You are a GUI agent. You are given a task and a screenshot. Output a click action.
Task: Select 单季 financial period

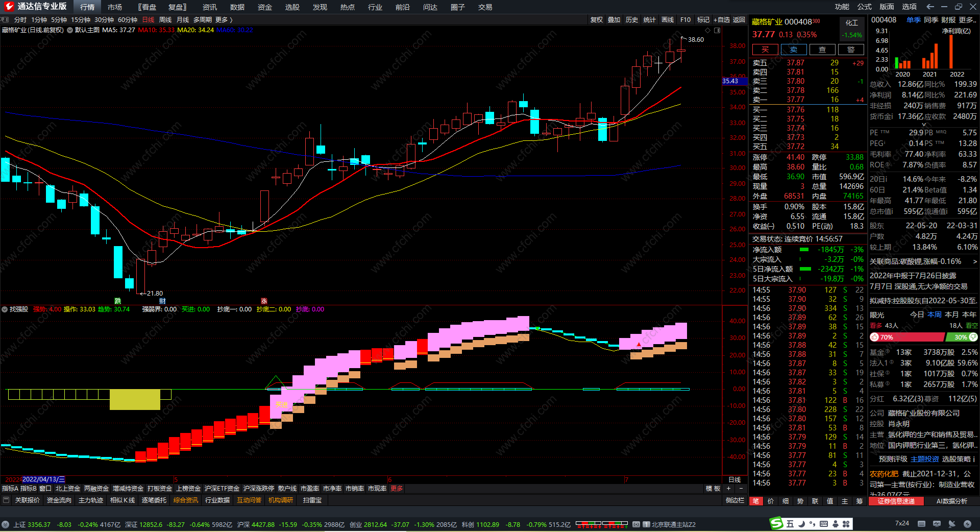[x=914, y=20]
